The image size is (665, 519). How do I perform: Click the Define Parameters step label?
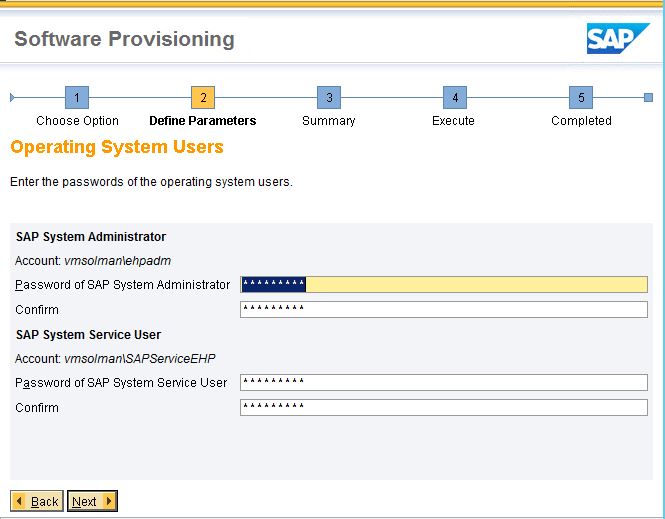pos(203,121)
